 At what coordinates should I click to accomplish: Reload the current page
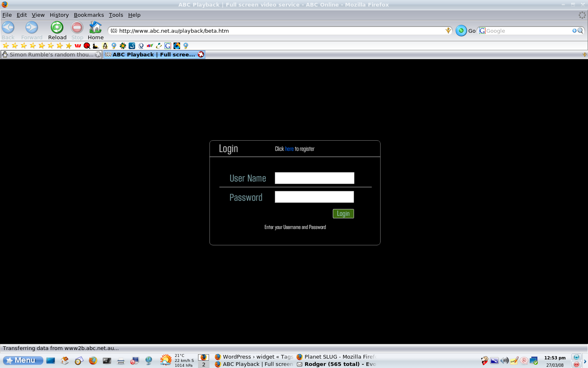57,30
